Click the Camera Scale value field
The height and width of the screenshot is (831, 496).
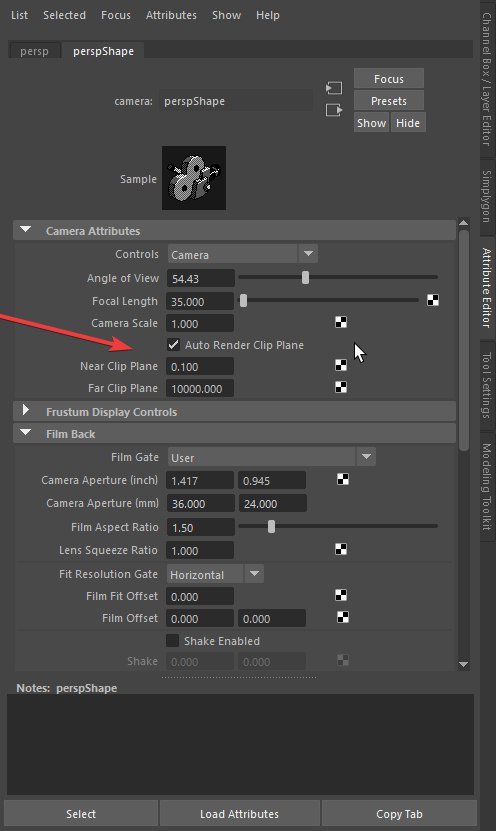point(200,323)
